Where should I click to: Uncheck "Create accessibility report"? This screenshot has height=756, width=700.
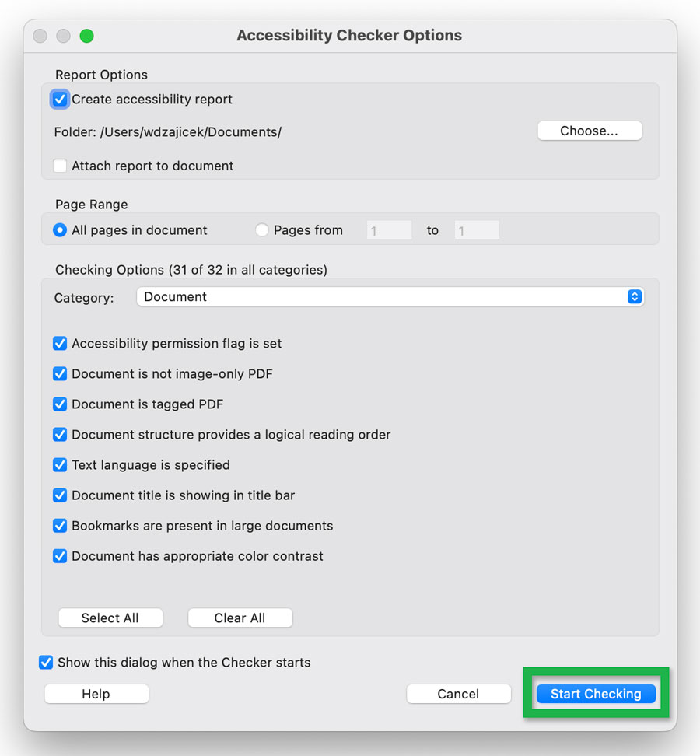pyautogui.click(x=60, y=99)
